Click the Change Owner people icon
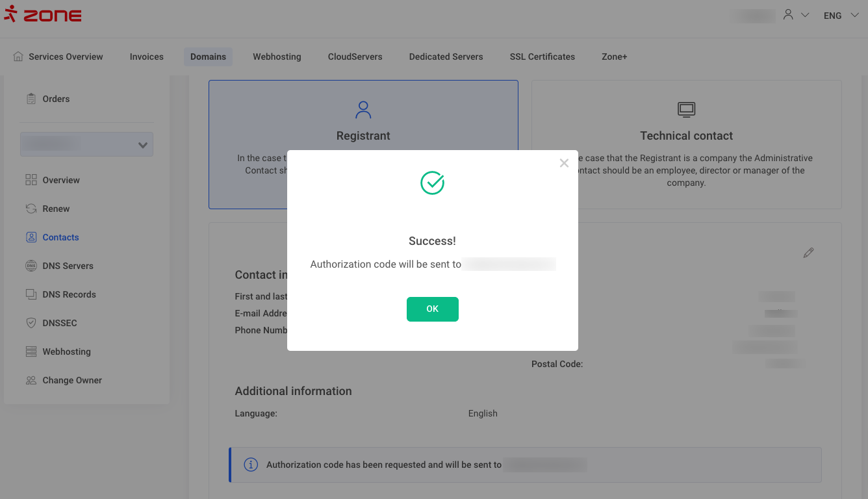868x499 pixels. (x=31, y=380)
